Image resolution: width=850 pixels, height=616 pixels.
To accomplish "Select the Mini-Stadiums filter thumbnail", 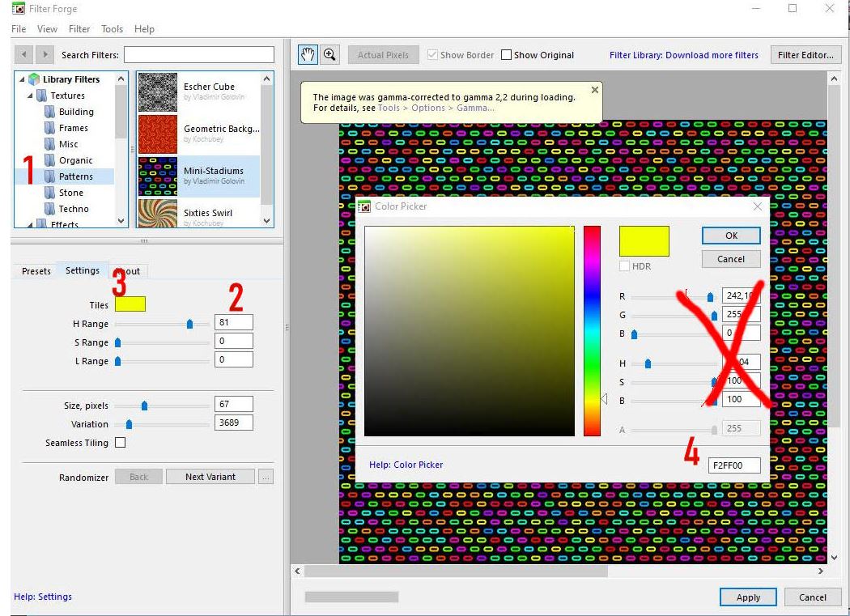I will click(x=157, y=176).
